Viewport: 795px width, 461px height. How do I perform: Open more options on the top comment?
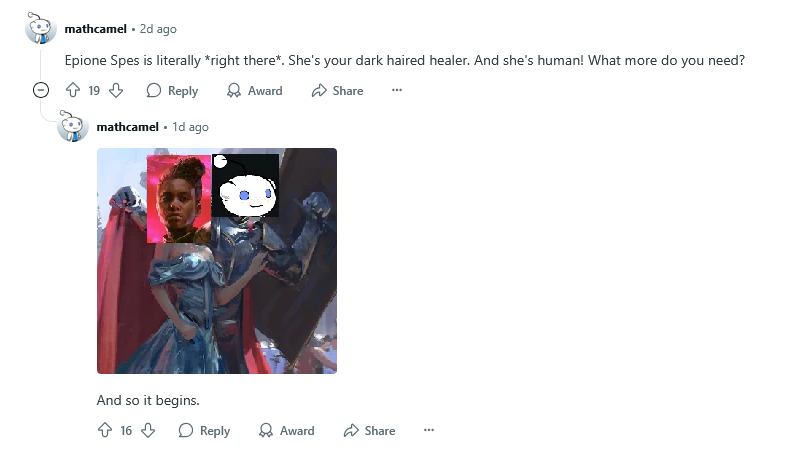point(397,90)
